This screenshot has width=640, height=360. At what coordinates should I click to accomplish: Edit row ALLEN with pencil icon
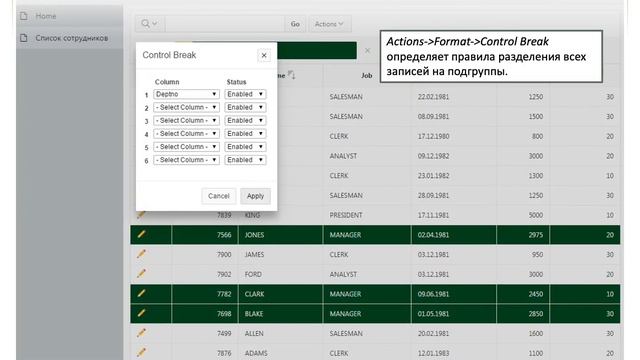tap(141, 333)
